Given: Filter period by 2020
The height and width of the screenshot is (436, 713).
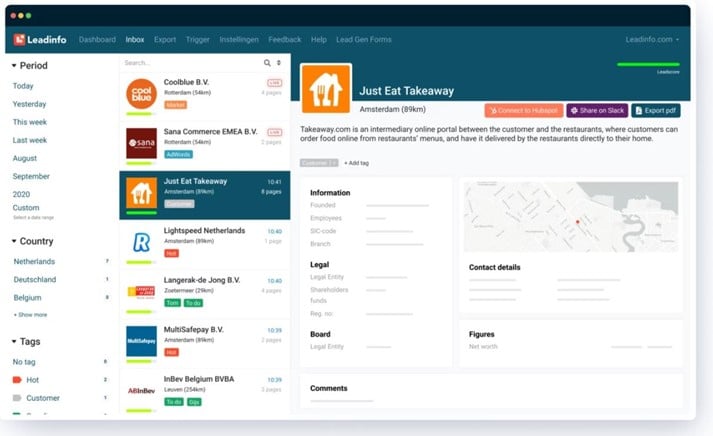Looking at the screenshot, I should (x=21, y=194).
